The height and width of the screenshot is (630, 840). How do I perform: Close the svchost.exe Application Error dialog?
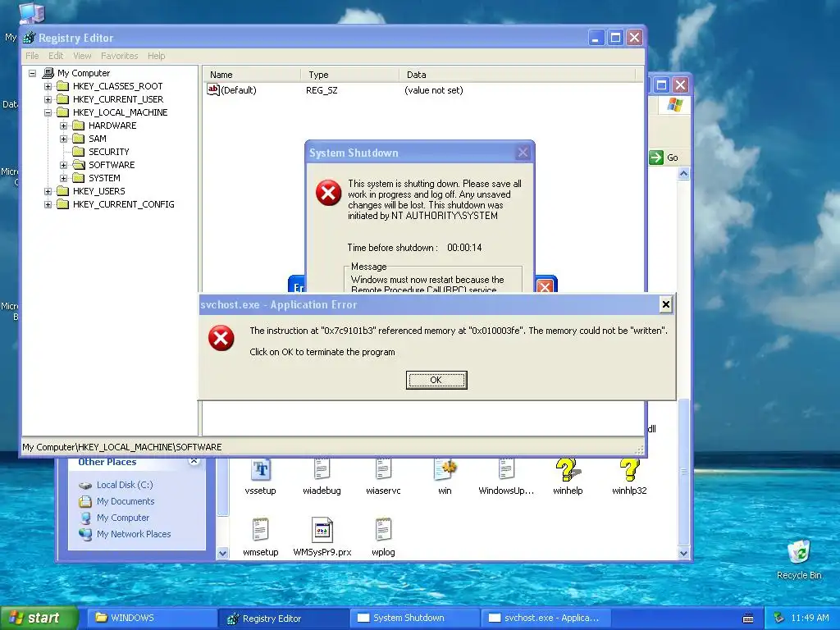click(666, 304)
